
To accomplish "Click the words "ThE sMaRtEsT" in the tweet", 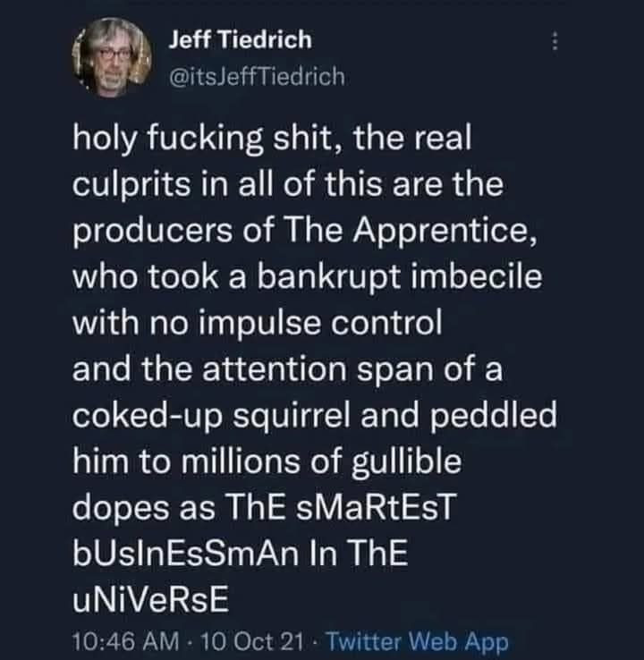I will [340, 507].
